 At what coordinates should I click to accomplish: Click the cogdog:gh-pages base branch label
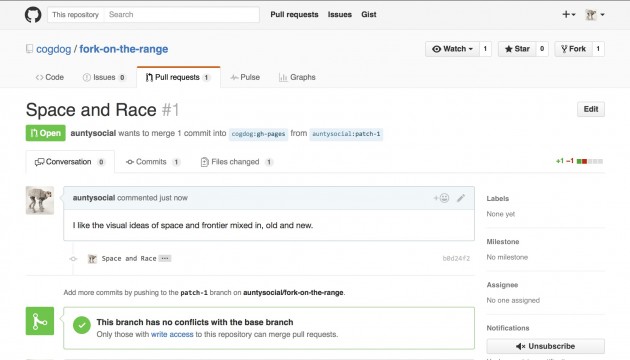point(258,134)
